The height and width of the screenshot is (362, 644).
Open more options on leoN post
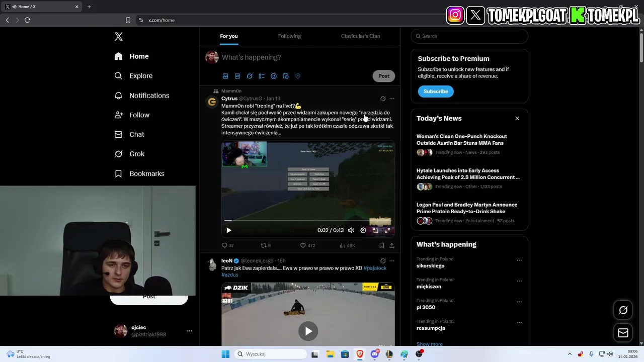392,261
